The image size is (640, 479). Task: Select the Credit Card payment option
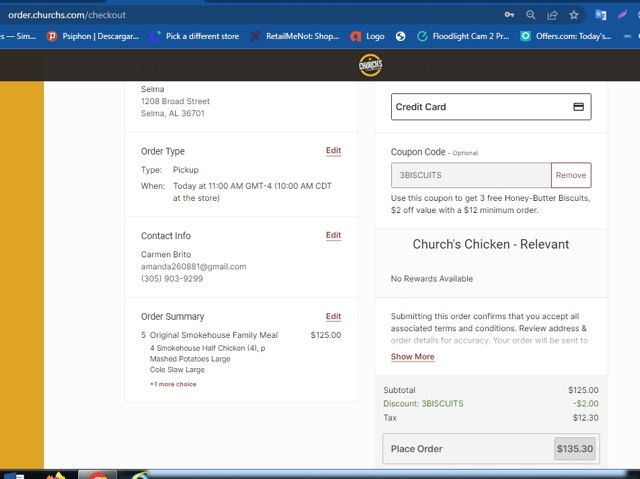491,107
